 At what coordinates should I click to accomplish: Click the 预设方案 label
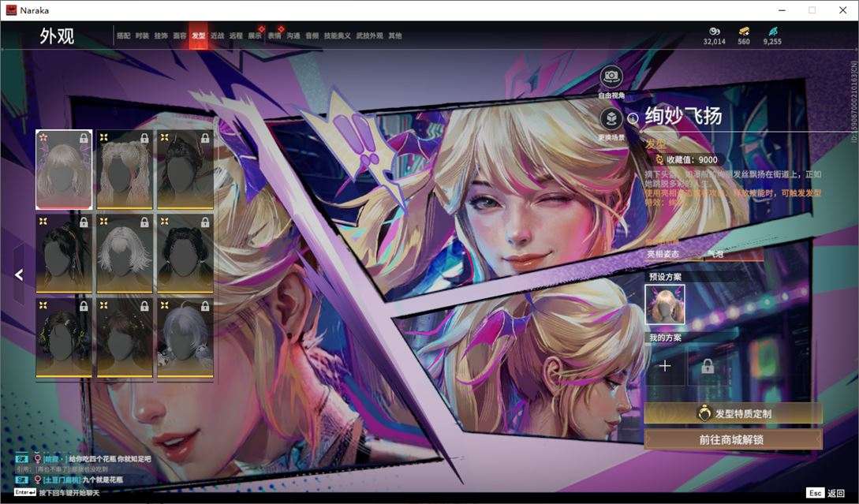(x=665, y=277)
